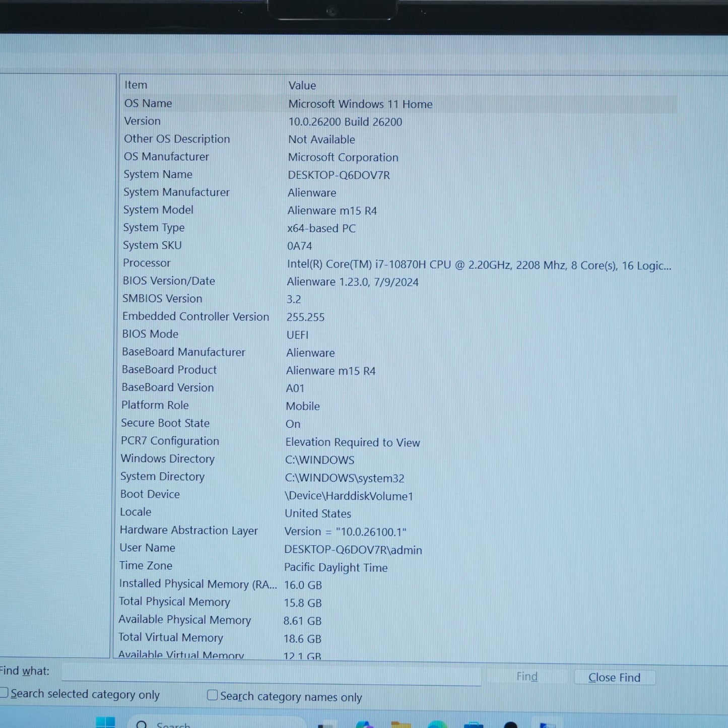728x728 pixels.
Task: Select 'Available Physical Memory' row
Action: coord(185,620)
